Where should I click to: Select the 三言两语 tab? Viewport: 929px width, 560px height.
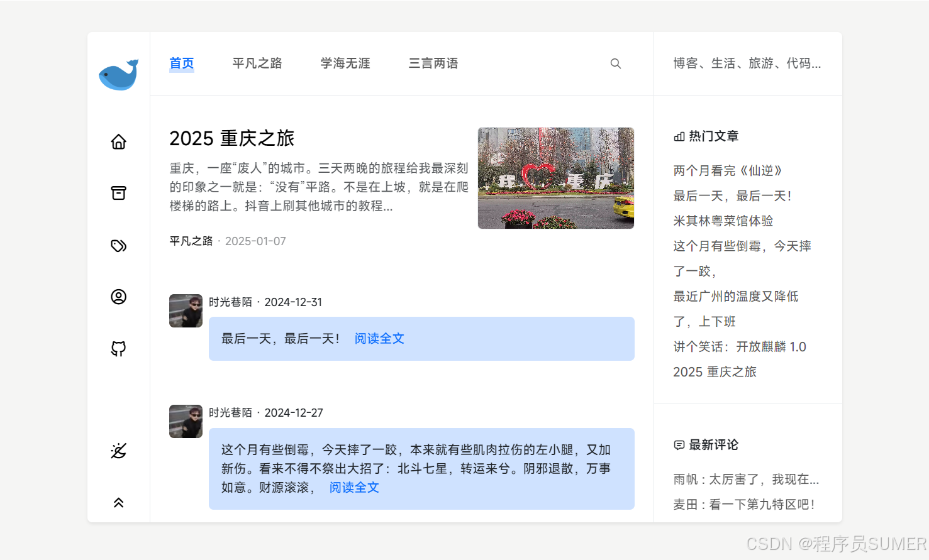coord(433,63)
